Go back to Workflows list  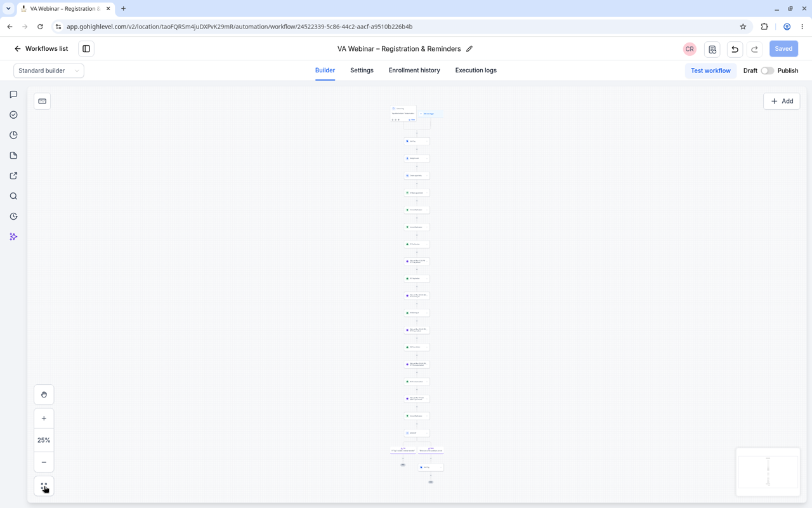pos(41,49)
